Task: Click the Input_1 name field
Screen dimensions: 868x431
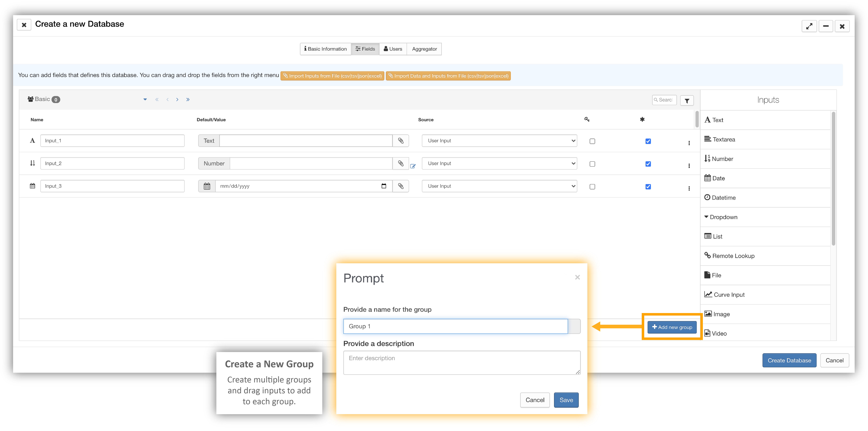Action: click(x=112, y=141)
